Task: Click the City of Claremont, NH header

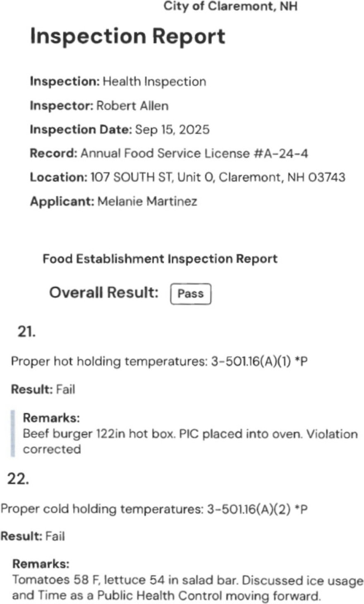Action: (230, 7)
